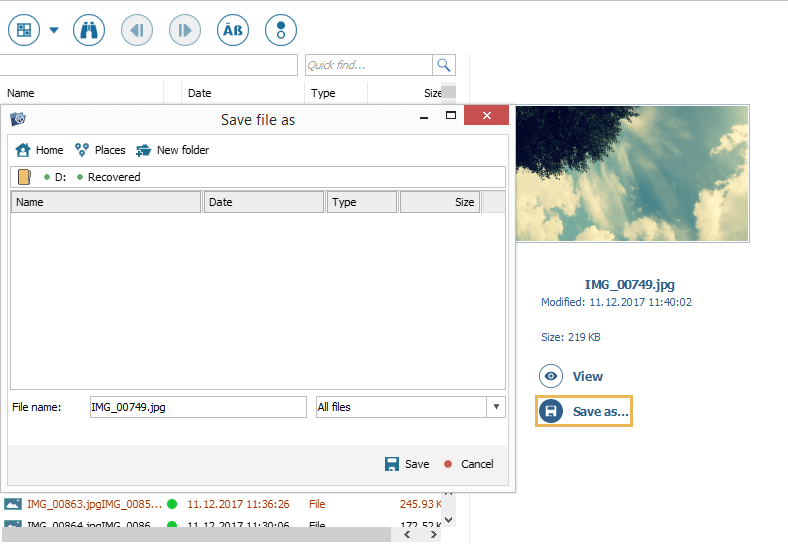Save the file with the Save button
The image size is (788, 544).
pos(407,464)
